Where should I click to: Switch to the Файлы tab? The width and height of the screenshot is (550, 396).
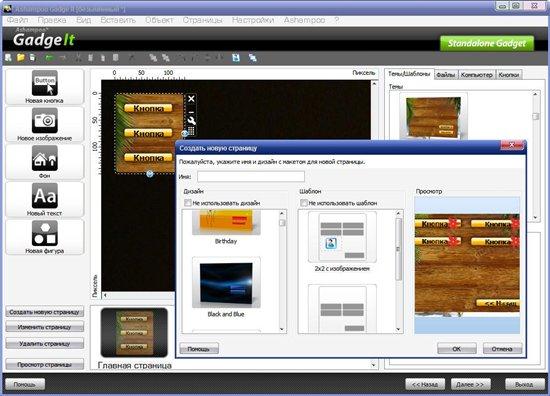(x=446, y=75)
